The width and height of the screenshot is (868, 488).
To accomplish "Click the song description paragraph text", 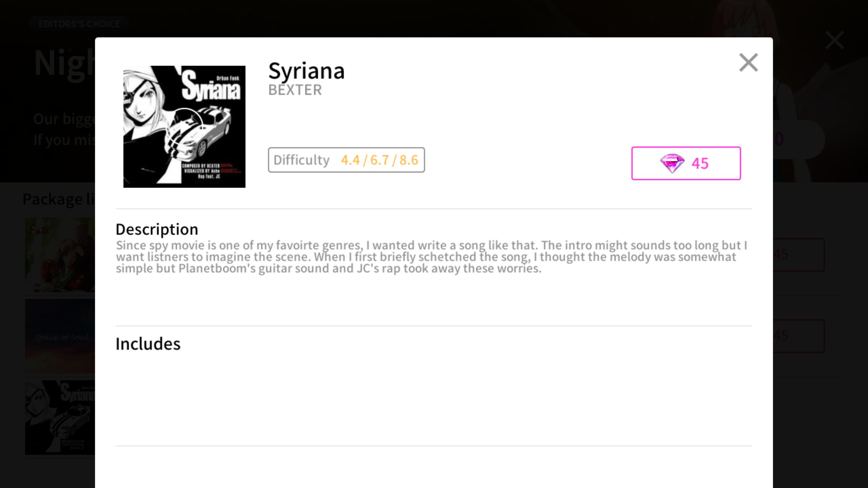I will tap(431, 257).
